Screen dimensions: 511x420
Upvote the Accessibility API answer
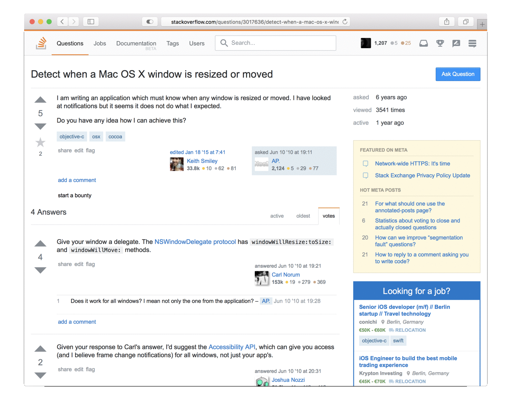[x=40, y=349]
